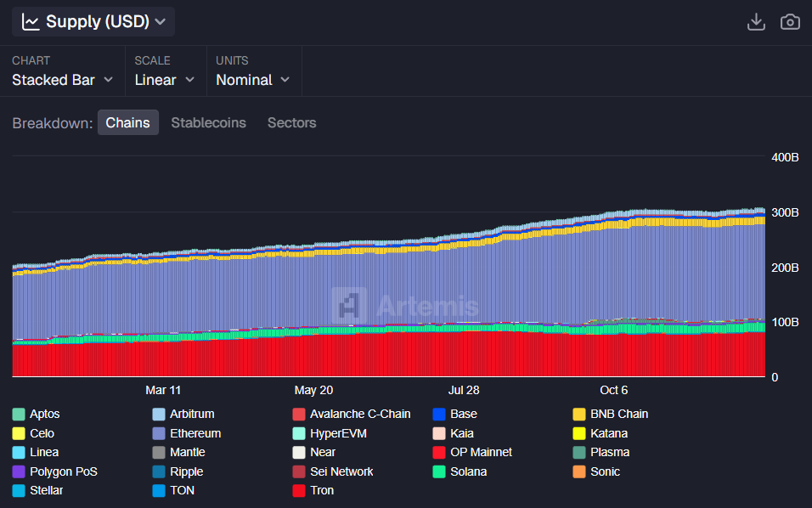Click the 300B y-axis label
The height and width of the screenshot is (508, 812).
(x=785, y=213)
